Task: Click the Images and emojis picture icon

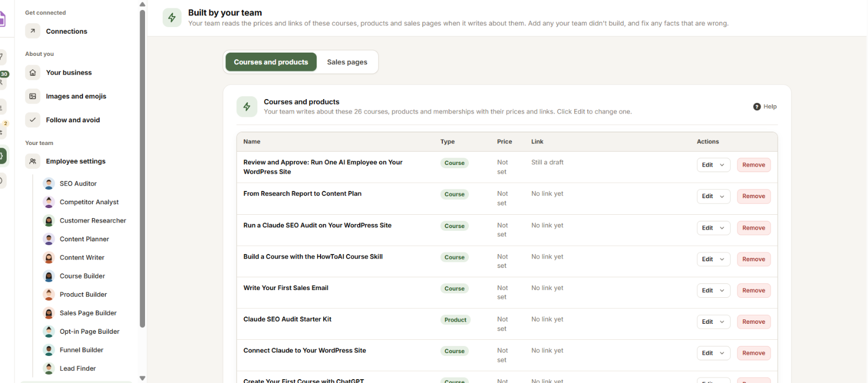Action: [33, 96]
